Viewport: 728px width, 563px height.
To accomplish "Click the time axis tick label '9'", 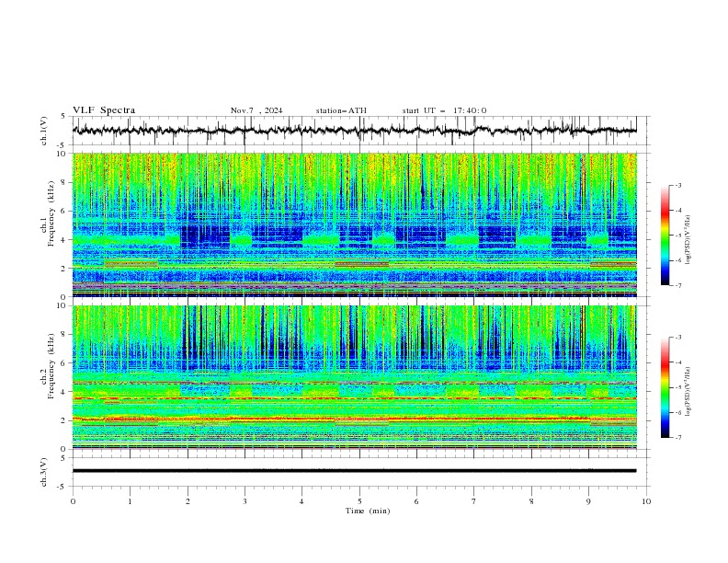I will point(588,501).
